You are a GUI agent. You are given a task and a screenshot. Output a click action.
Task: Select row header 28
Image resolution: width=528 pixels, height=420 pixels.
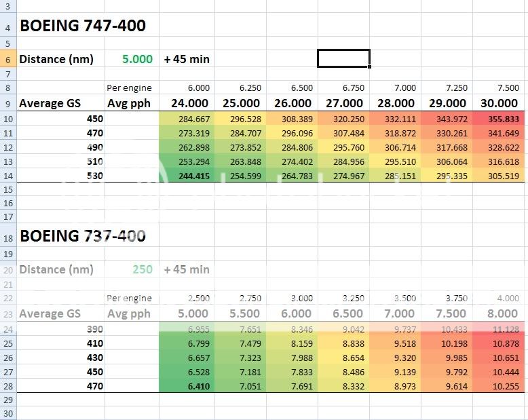[8, 386]
